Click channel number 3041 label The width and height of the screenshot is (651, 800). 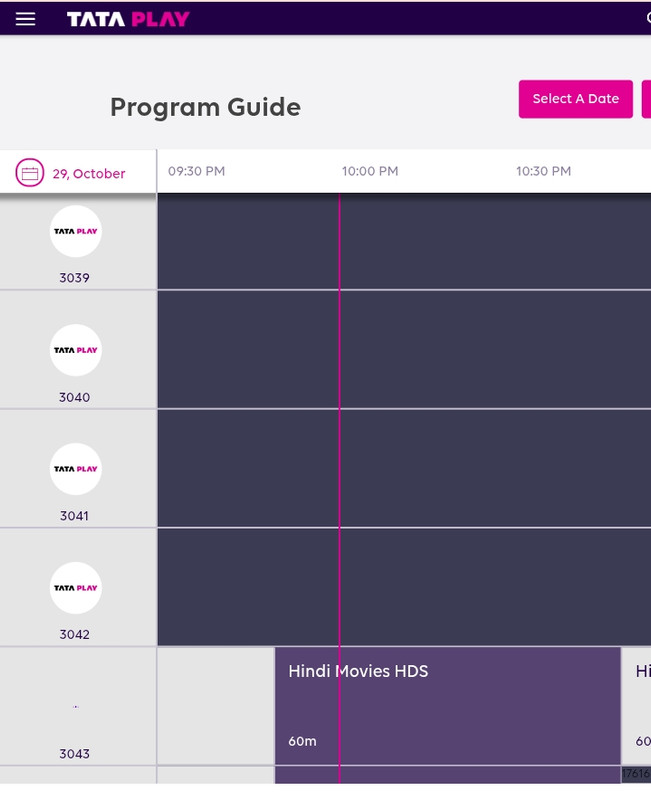coord(74,516)
